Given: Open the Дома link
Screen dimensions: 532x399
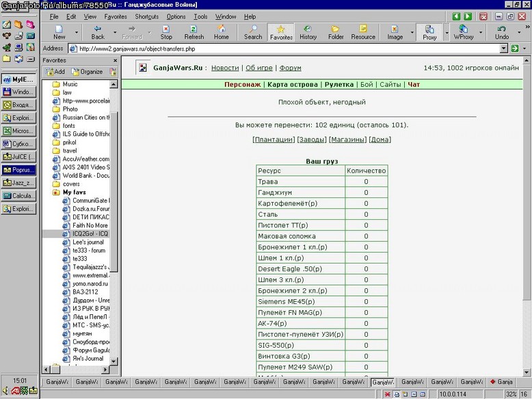Looking at the screenshot, I should [380, 139].
